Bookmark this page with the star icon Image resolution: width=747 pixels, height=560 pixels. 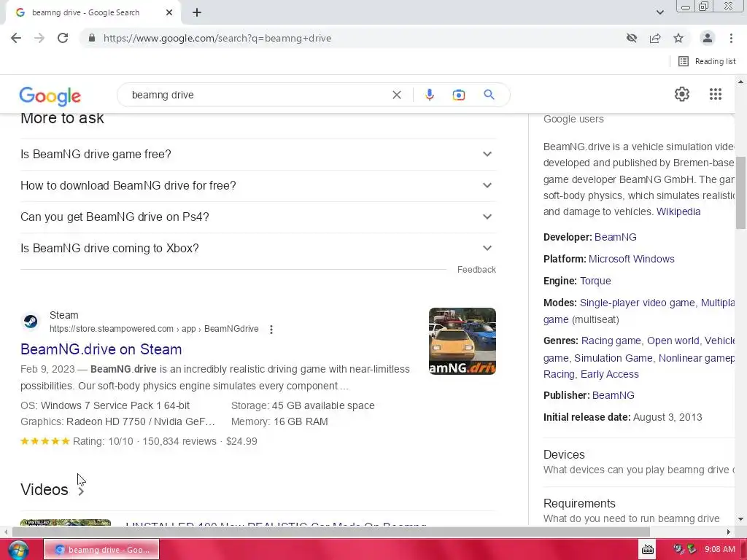pos(678,38)
